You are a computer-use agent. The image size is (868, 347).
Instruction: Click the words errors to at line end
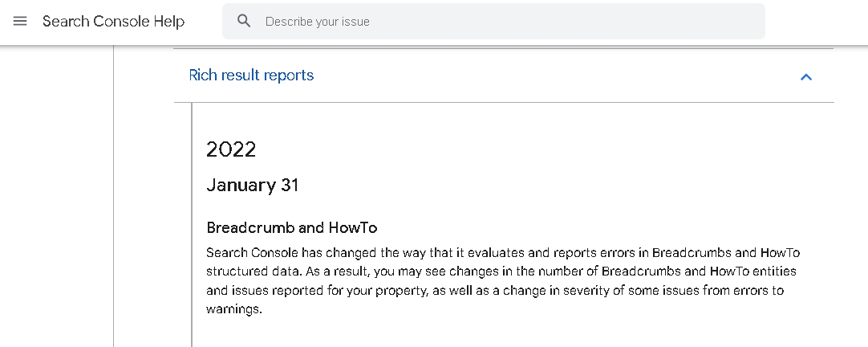pos(758,290)
